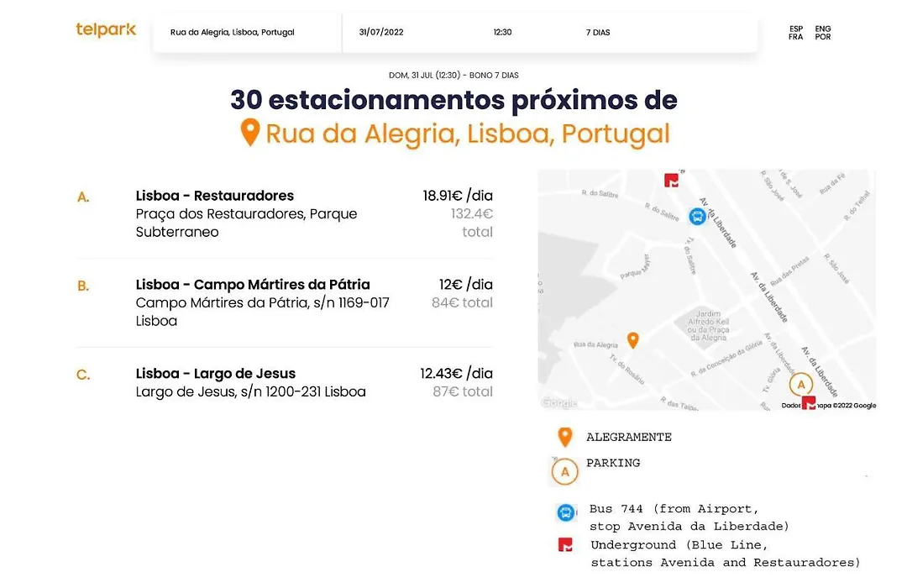
Task: Switch language to POR
Action: [823, 36]
